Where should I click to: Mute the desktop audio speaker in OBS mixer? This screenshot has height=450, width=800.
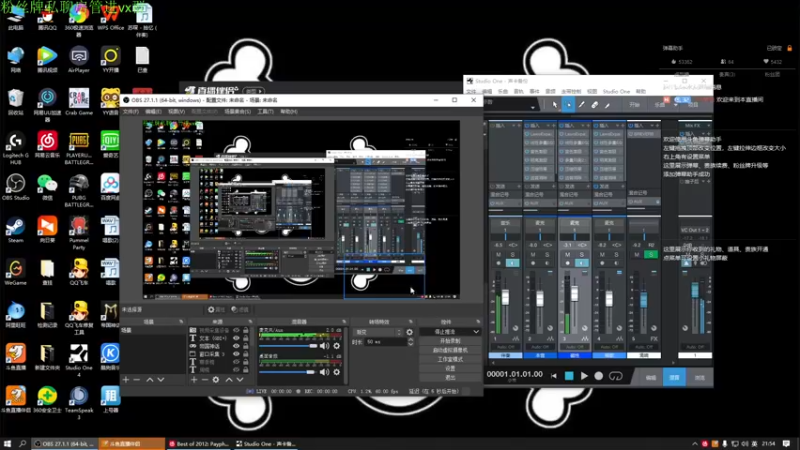(x=324, y=372)
